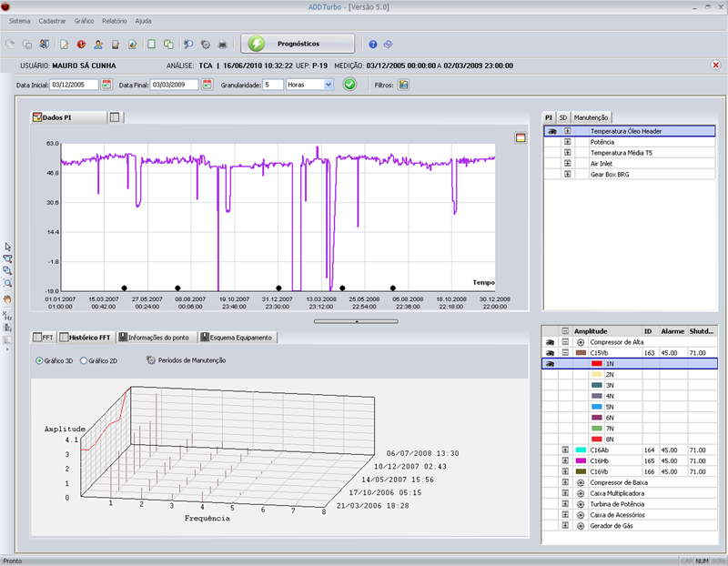Image resolution: width=728 pixels, height=566 pixels.
Task: Expand the Air Inlet item
Action: (x=567, y=164)
